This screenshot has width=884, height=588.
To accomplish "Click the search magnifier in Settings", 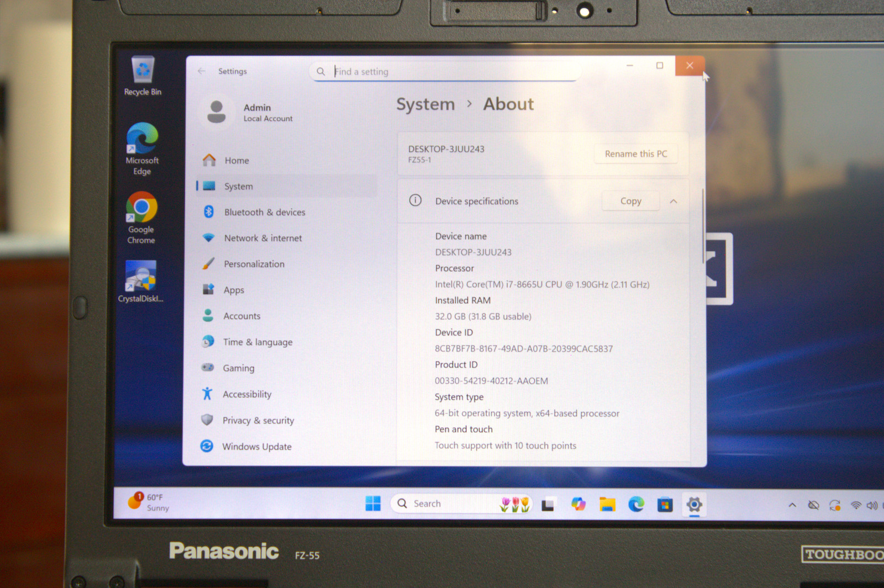I will (320, 72).
